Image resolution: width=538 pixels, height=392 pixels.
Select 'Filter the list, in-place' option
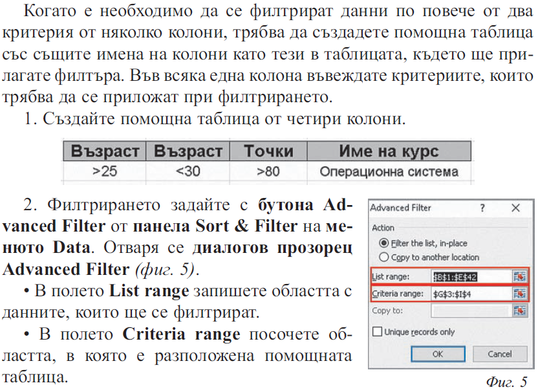pyautogui.click(x=385, y=243)
